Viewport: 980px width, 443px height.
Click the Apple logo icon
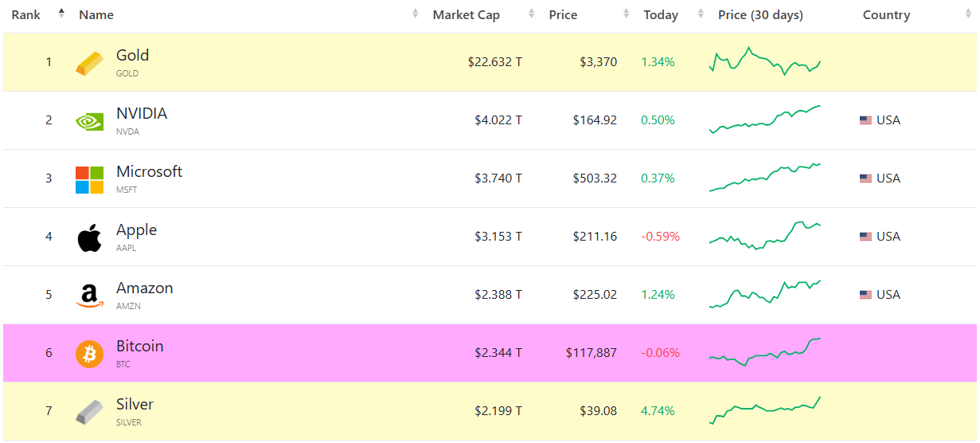(89, 237)
